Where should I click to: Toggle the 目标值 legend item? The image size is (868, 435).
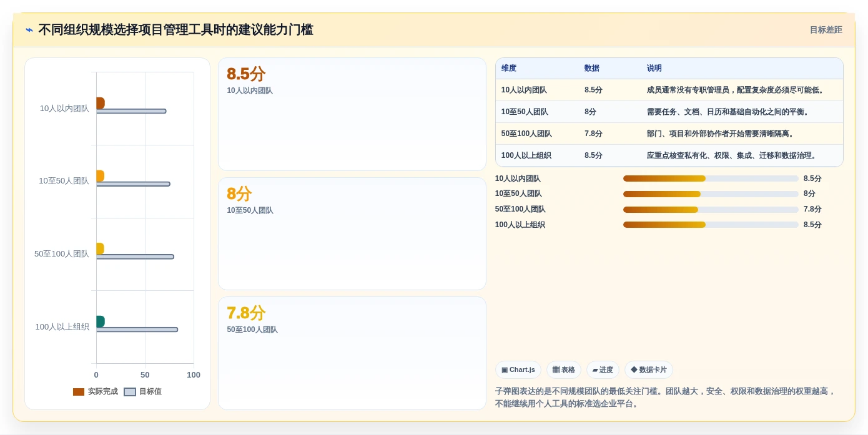[142, 392]
